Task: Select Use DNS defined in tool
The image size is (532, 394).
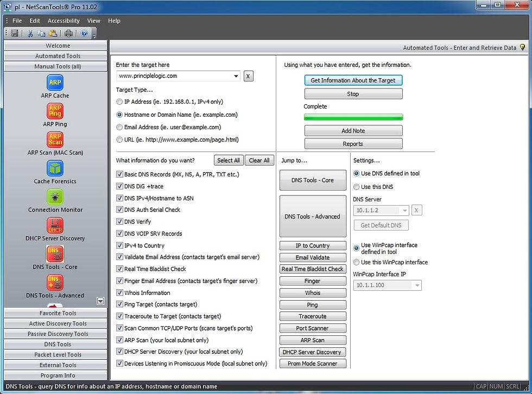Action: coord(356,174)
